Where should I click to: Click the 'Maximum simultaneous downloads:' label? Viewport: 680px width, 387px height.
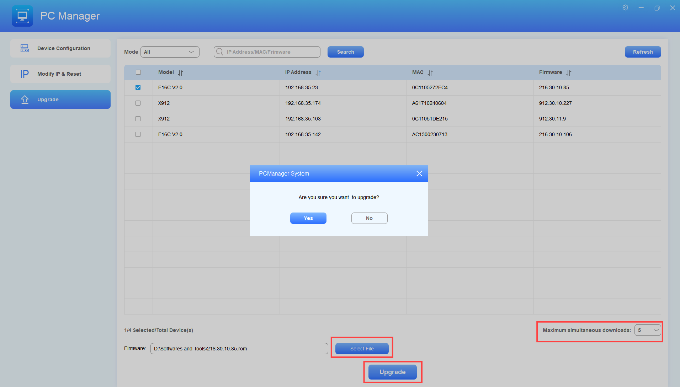(587, 330)
